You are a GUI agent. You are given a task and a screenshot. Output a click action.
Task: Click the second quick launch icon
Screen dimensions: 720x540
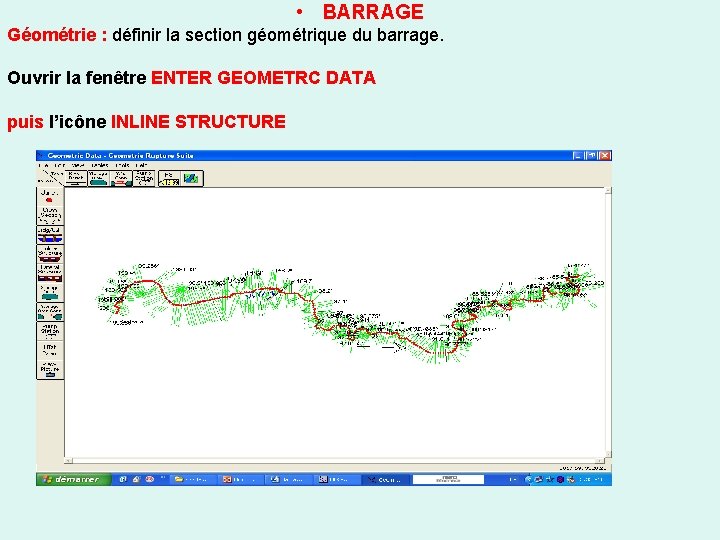[x=136, y=479]
